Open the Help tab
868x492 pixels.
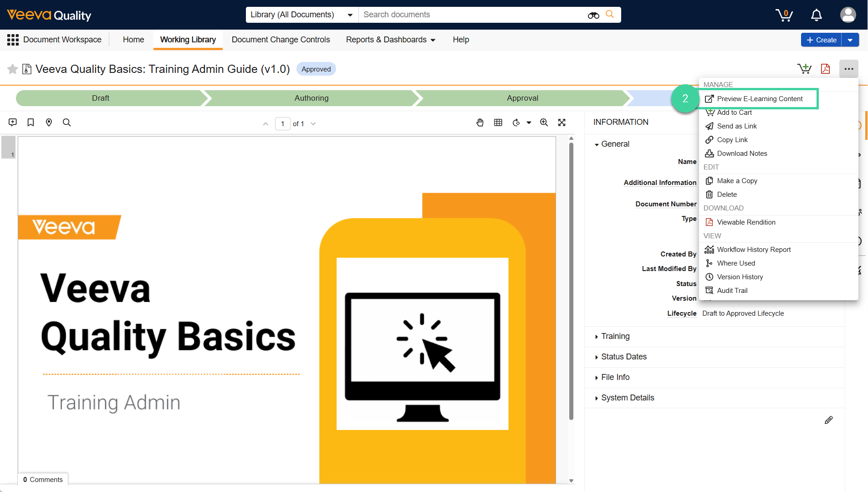pyautogui.click(x=461, y=40)
